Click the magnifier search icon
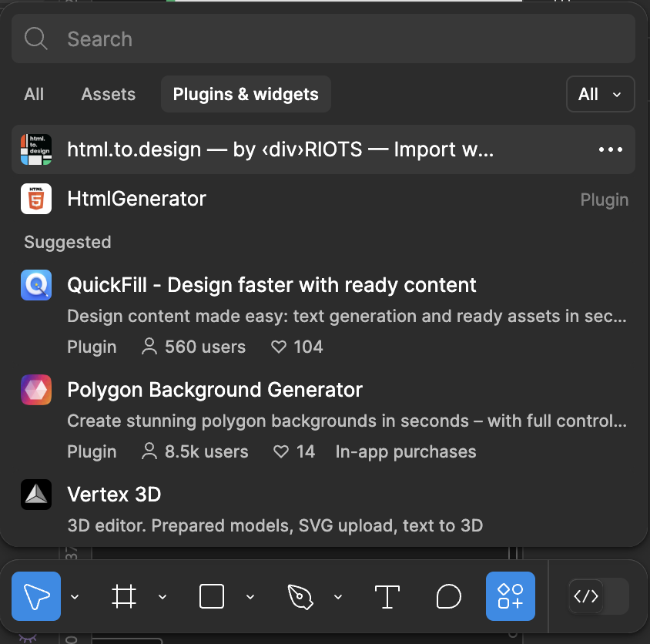The width and height of the screenshot is (650, 644). pos(35,39)
